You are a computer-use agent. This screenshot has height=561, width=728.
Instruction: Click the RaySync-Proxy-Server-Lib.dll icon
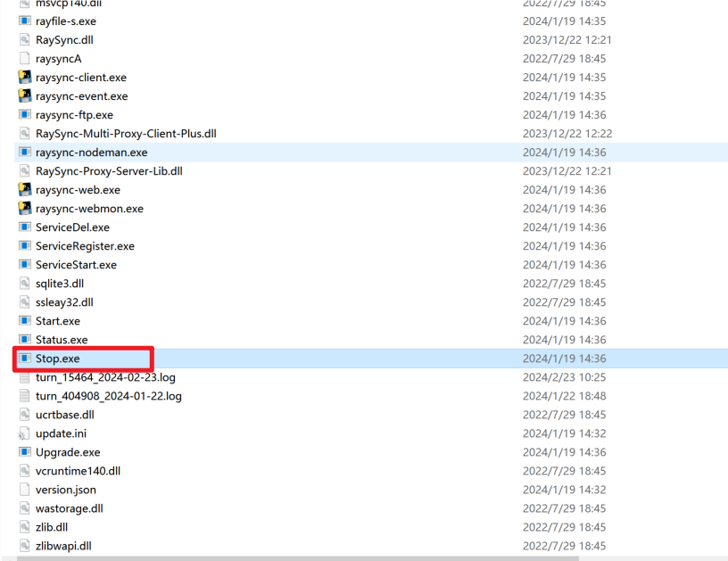[25, 170]
